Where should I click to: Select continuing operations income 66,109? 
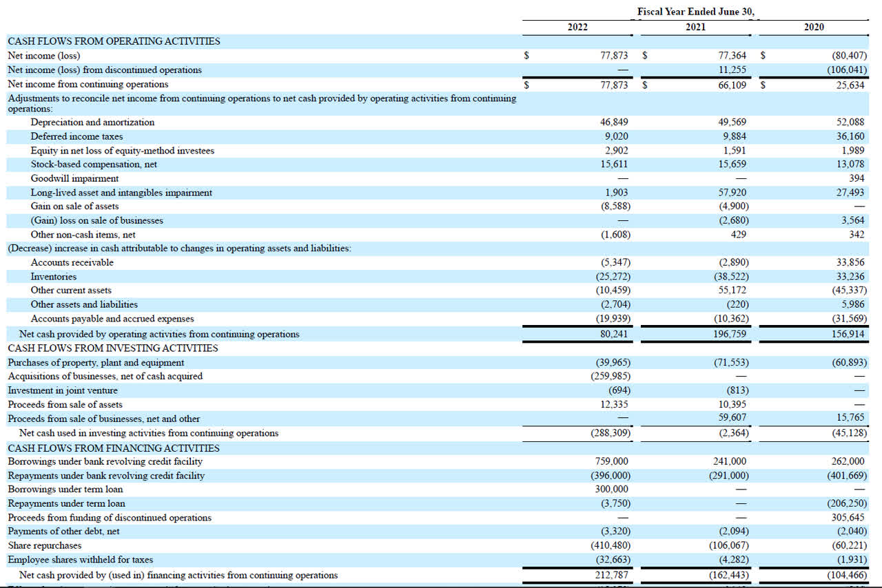click(x=732, y=84)
